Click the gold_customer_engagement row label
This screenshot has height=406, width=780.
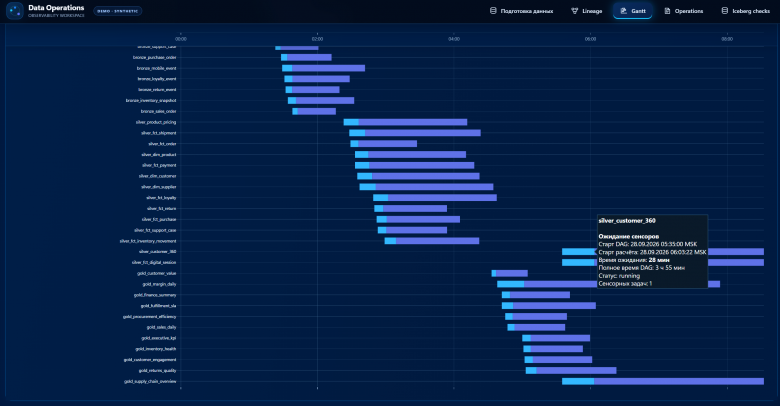point(150,360)
